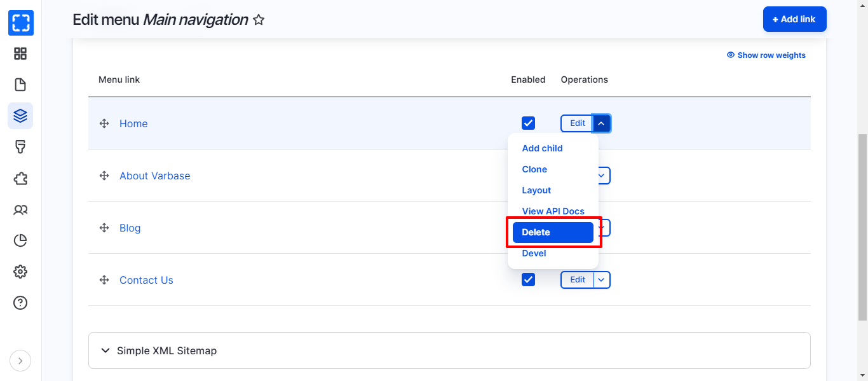Open the People icon in sidebar
868x381 pixels.
[20, 209]
